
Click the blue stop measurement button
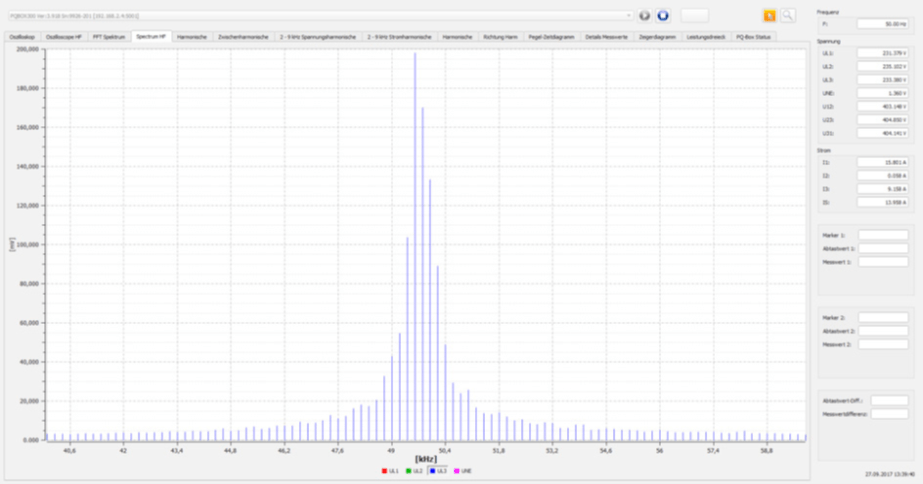(663, 15)
